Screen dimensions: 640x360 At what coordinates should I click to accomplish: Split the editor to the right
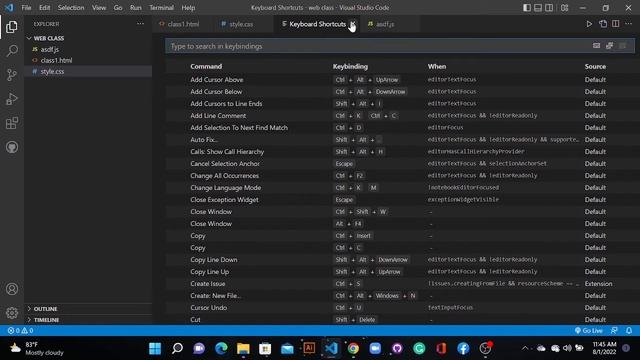point(616,24)
